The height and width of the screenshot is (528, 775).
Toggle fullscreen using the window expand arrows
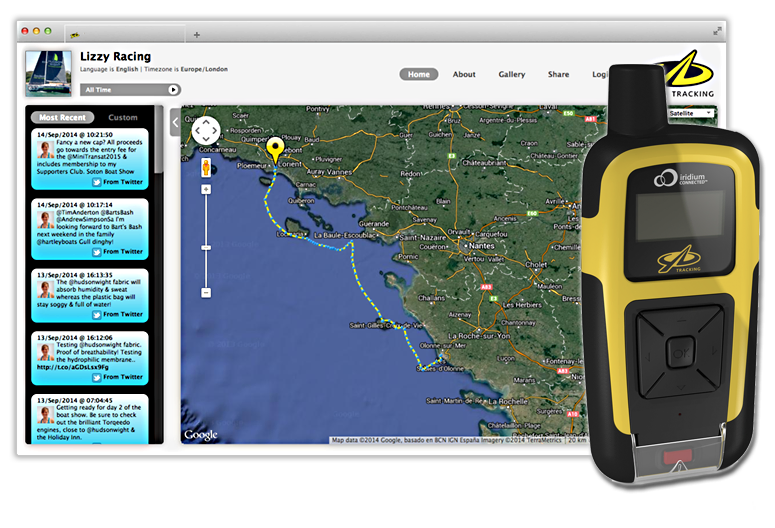click(x=717, y=31)
